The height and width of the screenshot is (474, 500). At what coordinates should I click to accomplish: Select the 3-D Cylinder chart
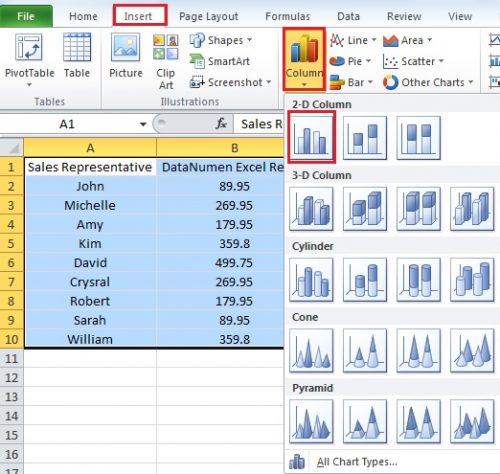472,280
